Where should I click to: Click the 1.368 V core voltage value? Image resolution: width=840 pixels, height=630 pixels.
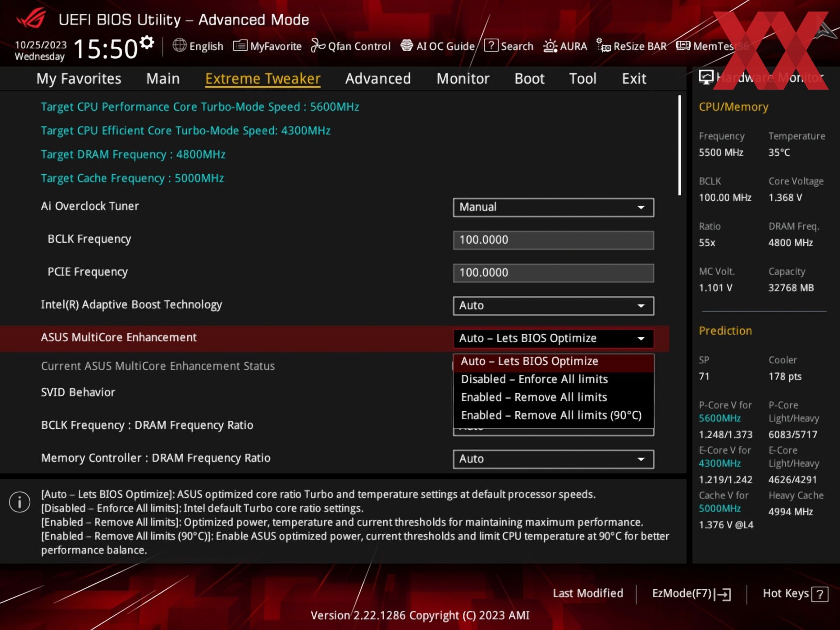click(785, 197)
